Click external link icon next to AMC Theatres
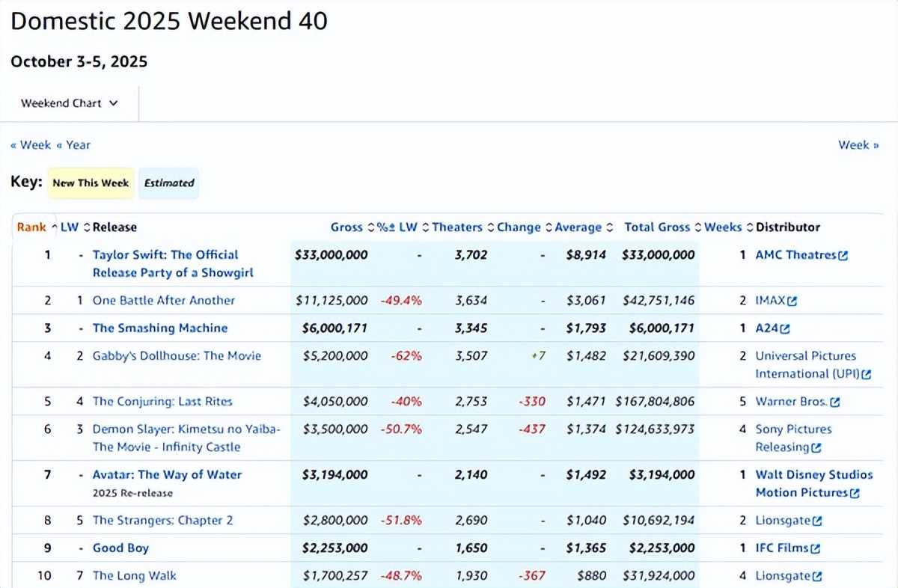The width and height of the screenshot is (898, 588). [x=843, y=256]
